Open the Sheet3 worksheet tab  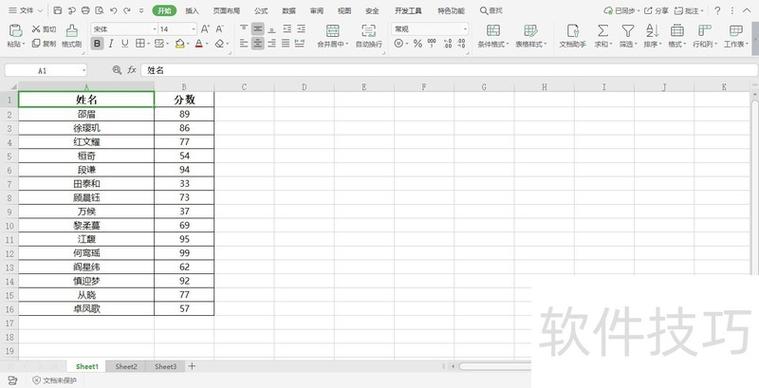(166, 366)
